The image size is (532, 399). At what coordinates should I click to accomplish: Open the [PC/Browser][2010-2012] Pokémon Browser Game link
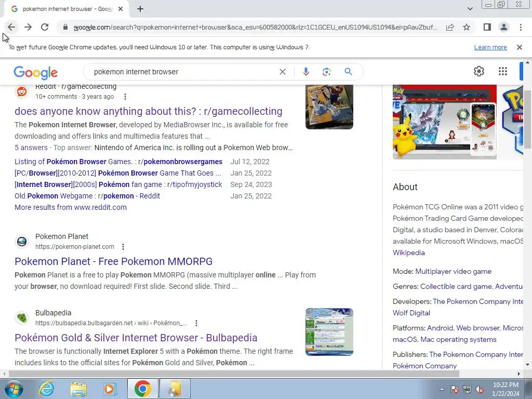[118, 173]
